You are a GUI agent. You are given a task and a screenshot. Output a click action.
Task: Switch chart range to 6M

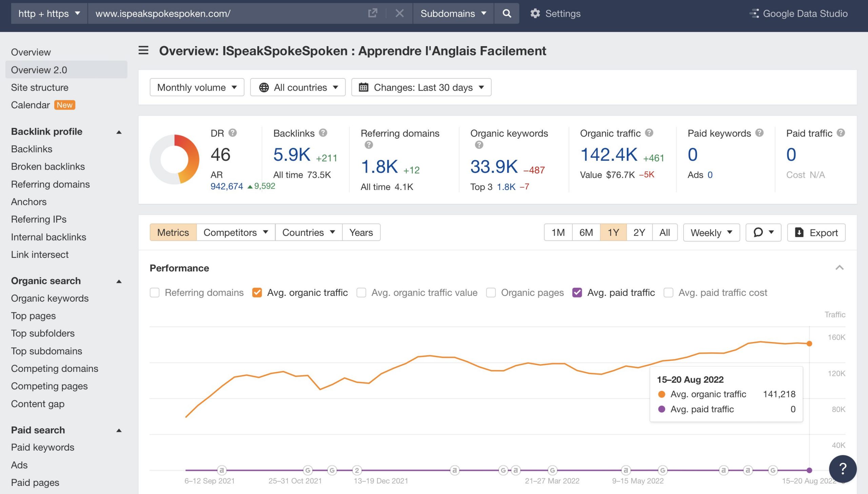click(x=586, y=232)
